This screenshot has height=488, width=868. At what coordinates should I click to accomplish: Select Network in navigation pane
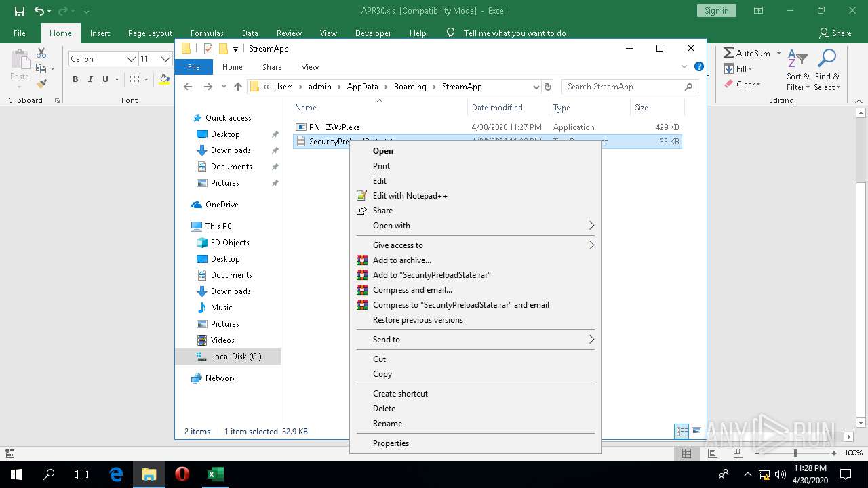(x=220, y=378)
